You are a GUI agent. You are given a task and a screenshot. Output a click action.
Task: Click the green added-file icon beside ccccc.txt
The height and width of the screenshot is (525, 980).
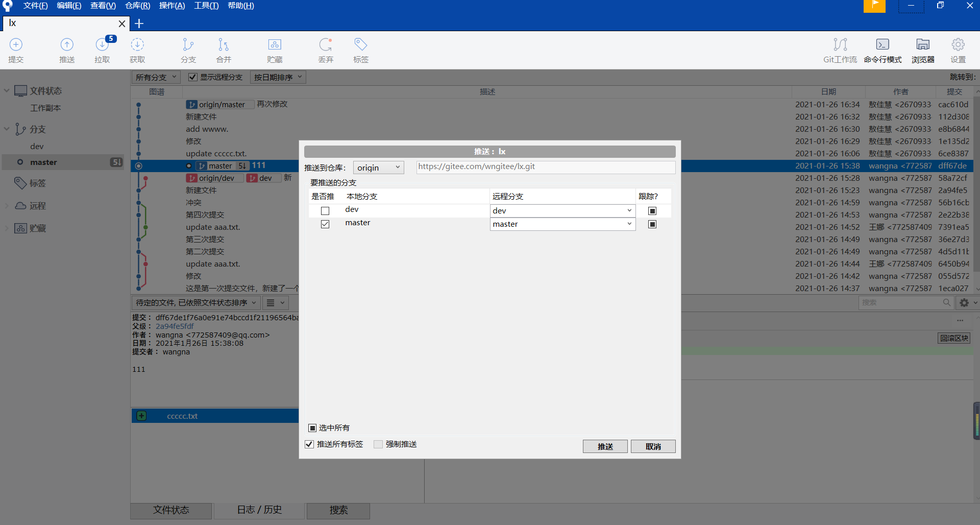tap(141, 416)
